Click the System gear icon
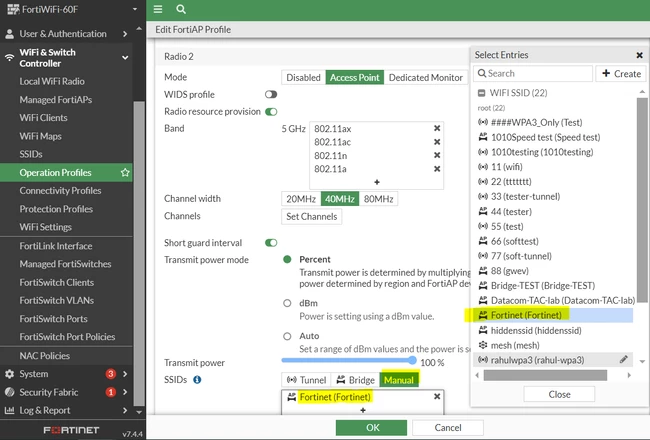Viewport: 650px width, 440px height. (9, 374)
